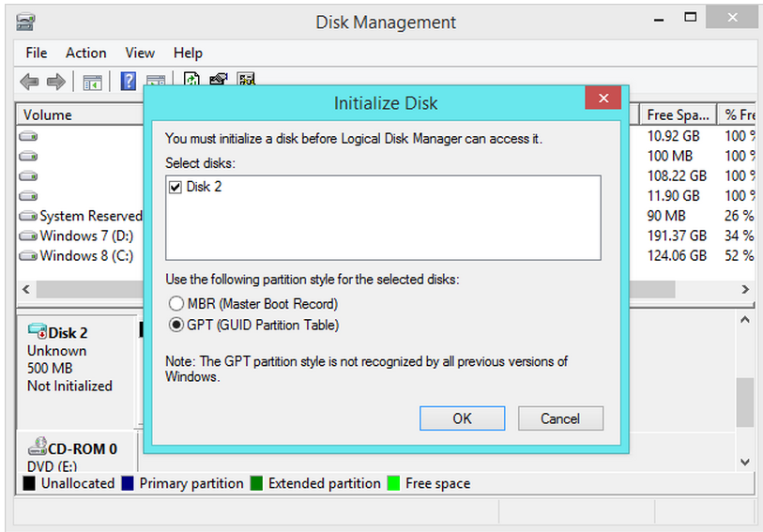Toggle the Show/Hide Console Tree icon

tap(92, 83)
